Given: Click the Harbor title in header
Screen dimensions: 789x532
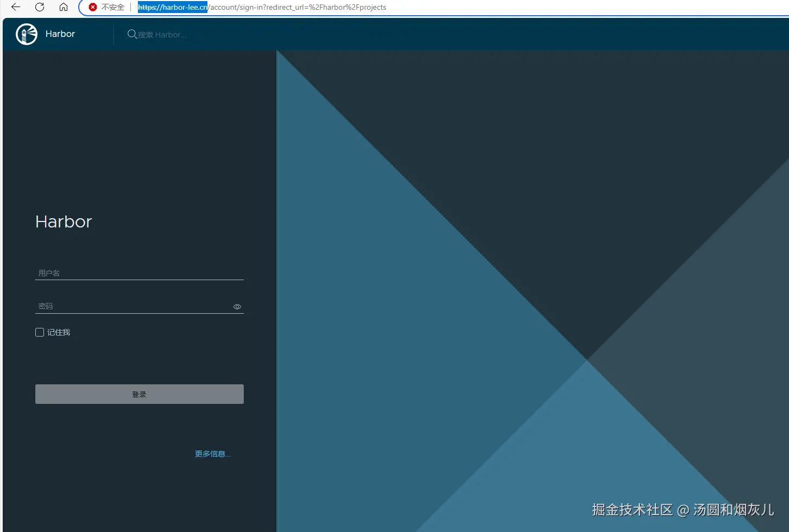Looking at the screenshot, I should (60, 34).
